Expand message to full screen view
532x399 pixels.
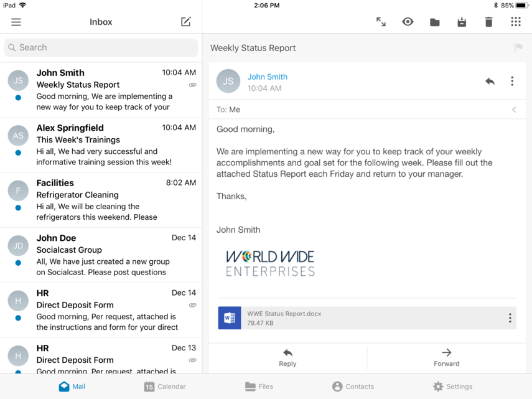coord(381,22)
